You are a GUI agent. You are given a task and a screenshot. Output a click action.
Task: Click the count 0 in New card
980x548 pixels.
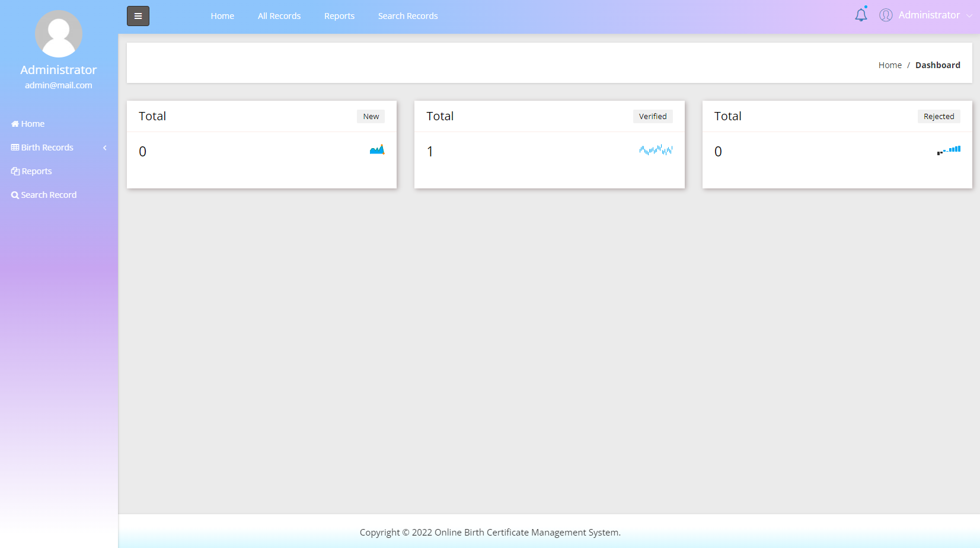pos(142,152)
